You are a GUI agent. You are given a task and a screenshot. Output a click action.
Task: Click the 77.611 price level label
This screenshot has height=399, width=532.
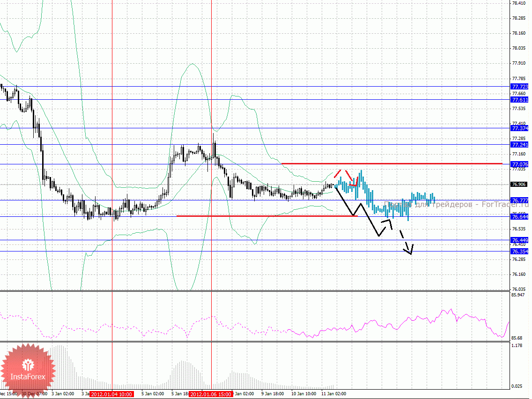(520, 100)
